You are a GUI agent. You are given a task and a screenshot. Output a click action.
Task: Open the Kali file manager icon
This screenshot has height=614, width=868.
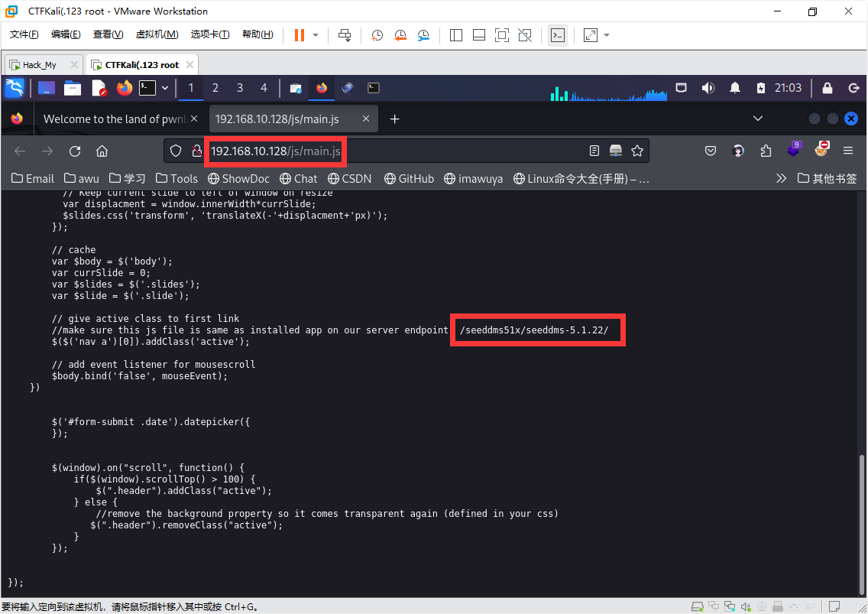(x=73, y=88)
